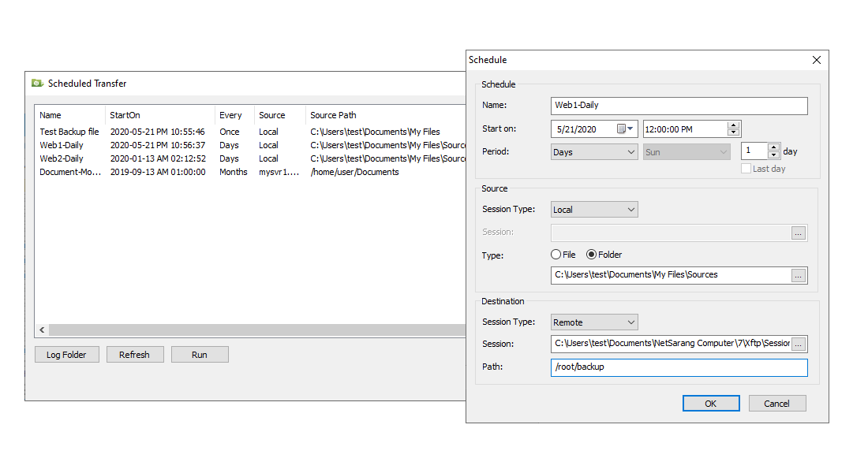Open the Source Session Type dropdown
868x473 pixels.
[594, 210]
